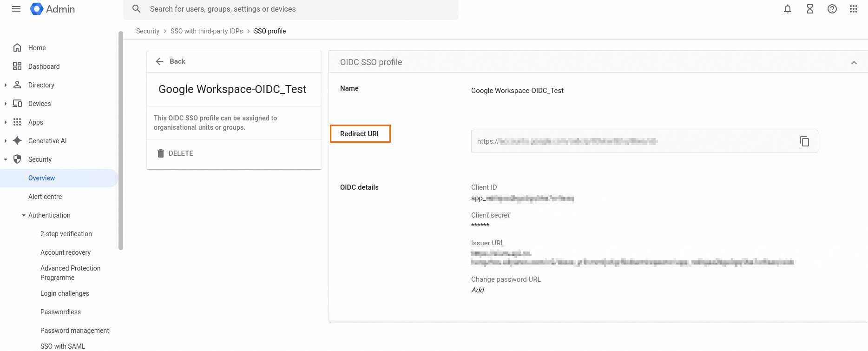Viewport: 868px width, 351px height.
Task: Copy the Redirect URI to clipboard
Action: coord(804,141)
